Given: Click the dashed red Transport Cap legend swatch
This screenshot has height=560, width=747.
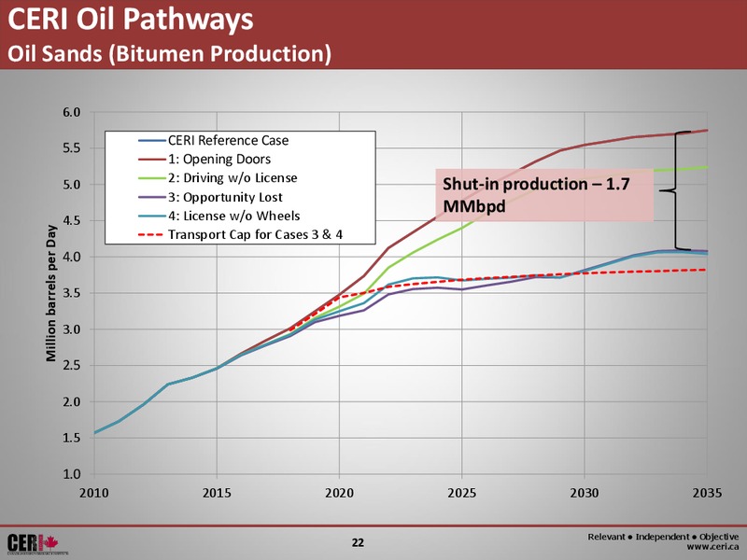Looking at the screenshot, I should [152, 235].
